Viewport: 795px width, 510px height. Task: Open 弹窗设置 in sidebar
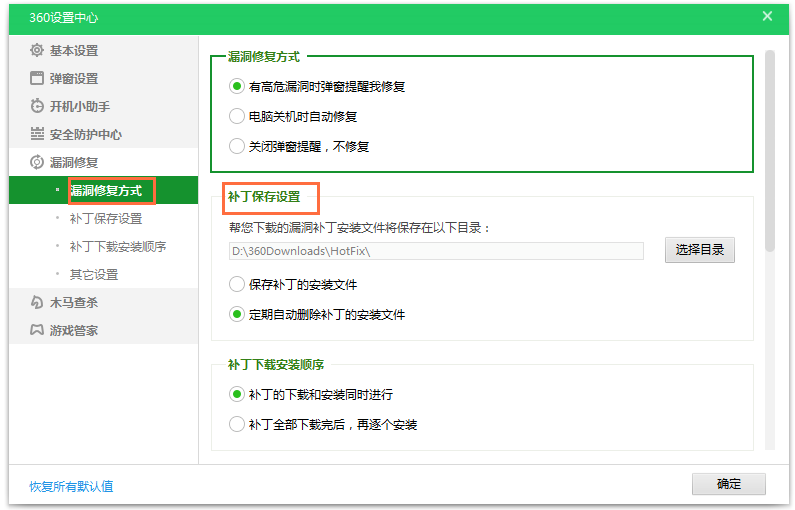pyautogui.click(x=103, y=78)
